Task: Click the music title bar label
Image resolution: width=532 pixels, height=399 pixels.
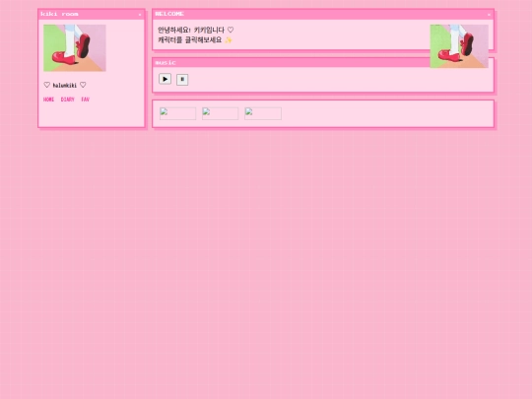Action: (166, 63)
